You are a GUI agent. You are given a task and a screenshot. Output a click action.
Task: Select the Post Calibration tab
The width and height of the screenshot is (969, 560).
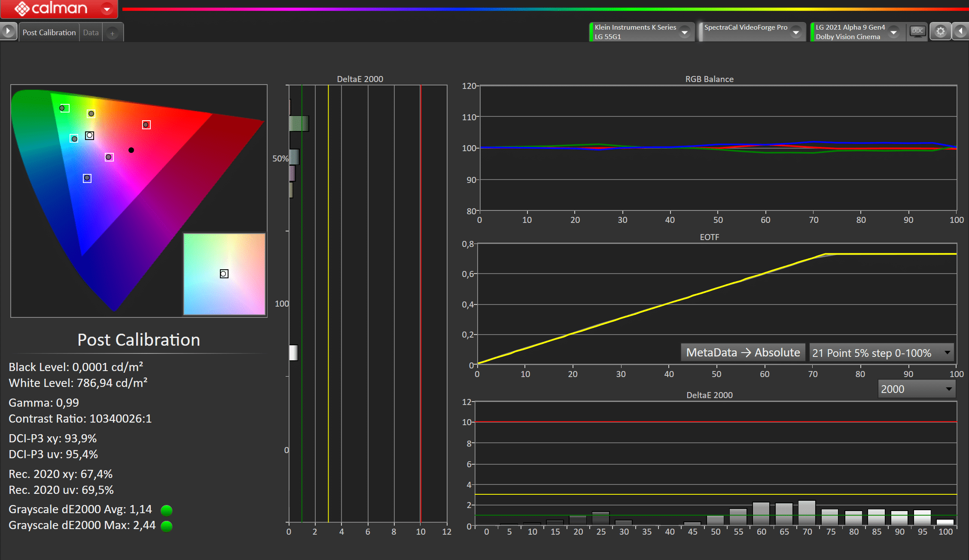point(49,33)
